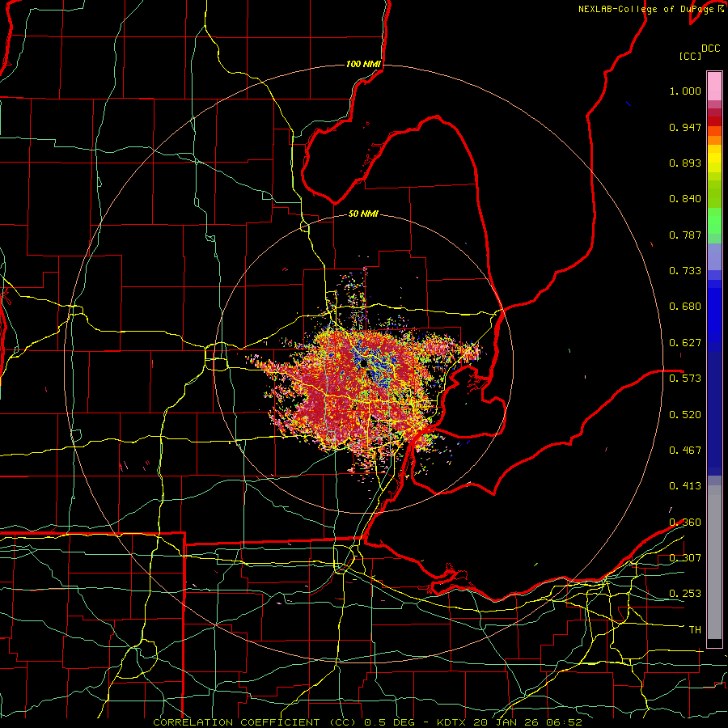Click the KDTX station identifier

tap(453, 722)
